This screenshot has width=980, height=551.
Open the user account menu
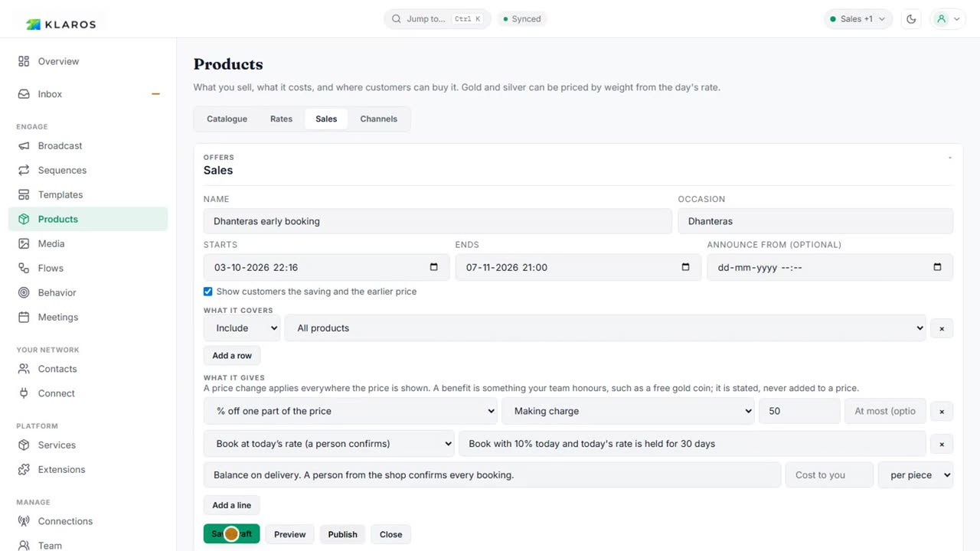(x=948, y=19)
